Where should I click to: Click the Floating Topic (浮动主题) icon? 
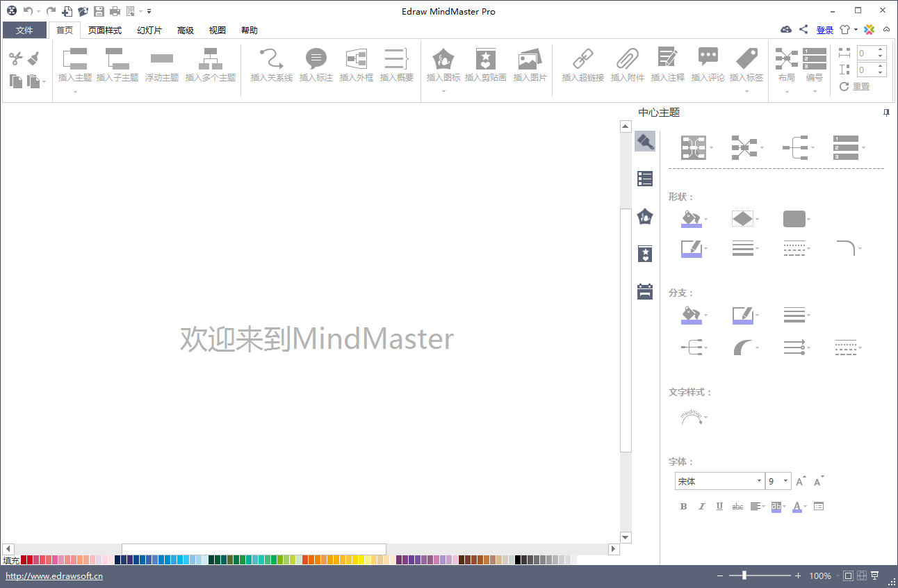click(x=162, y=59)
